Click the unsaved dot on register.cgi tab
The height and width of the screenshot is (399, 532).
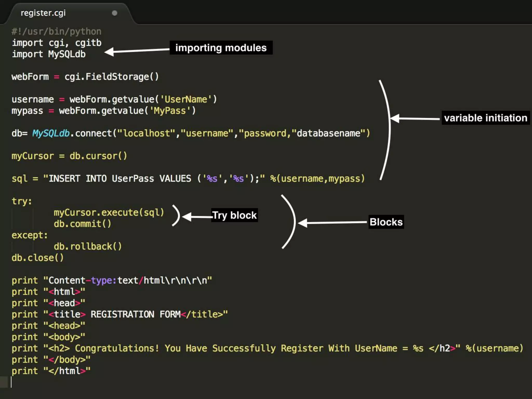tap(115, 13)
